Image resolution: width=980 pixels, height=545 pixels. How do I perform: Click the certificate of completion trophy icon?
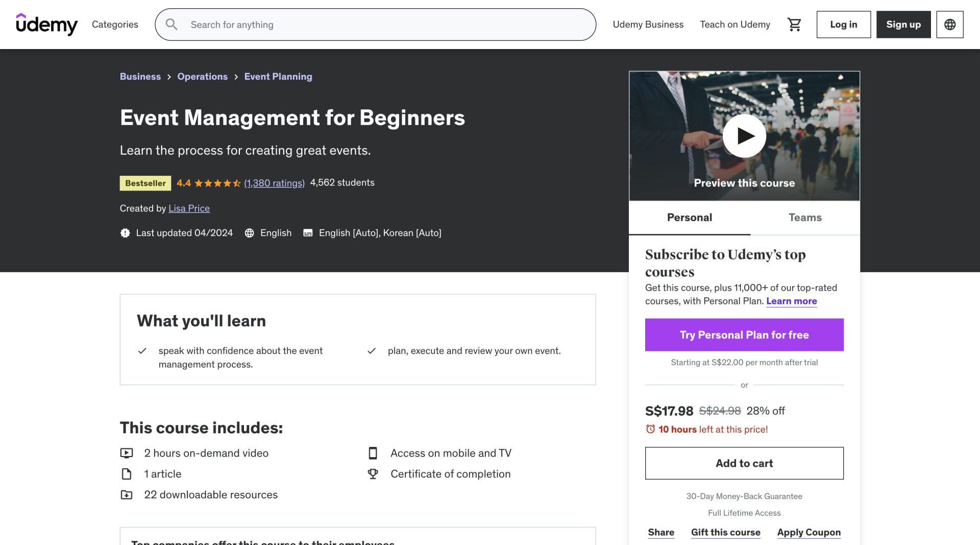(x=373, y=473)
